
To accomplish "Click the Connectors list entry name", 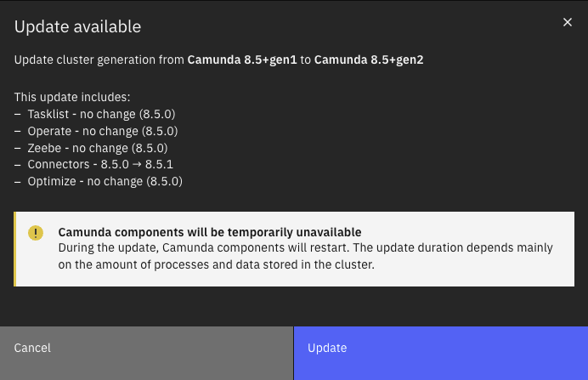I will click(x=56, y=164).
